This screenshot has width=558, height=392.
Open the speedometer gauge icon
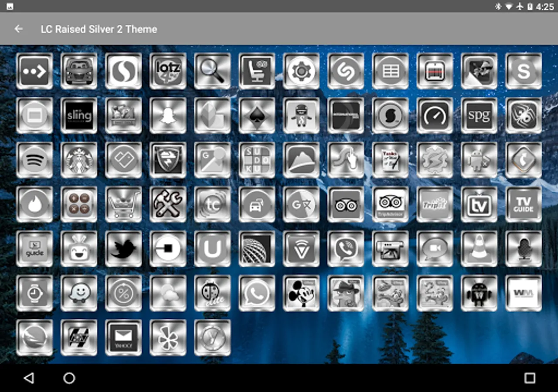coord(435,115)
